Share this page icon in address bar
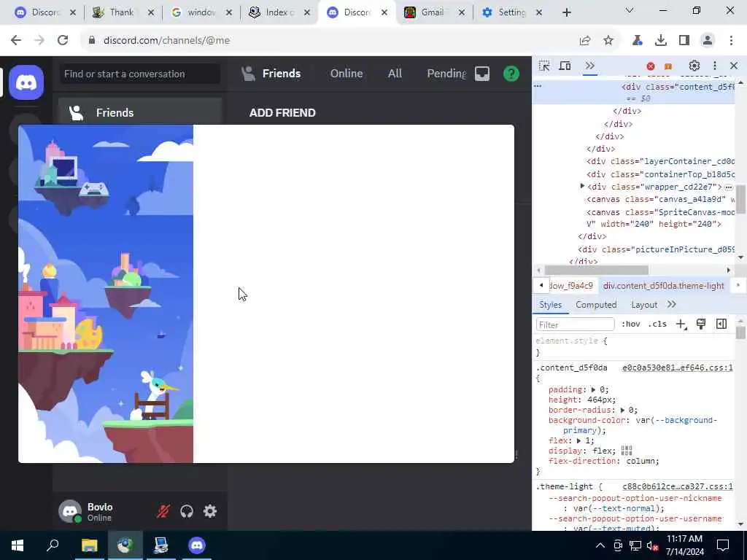This screenshot has width=747, height=560. tap(585, 41)
